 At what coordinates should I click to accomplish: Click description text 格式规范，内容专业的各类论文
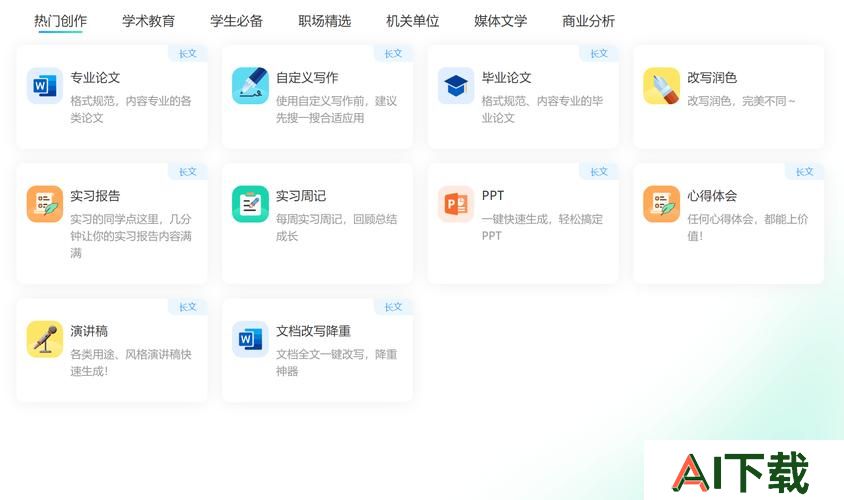click(x=131, y=109)
